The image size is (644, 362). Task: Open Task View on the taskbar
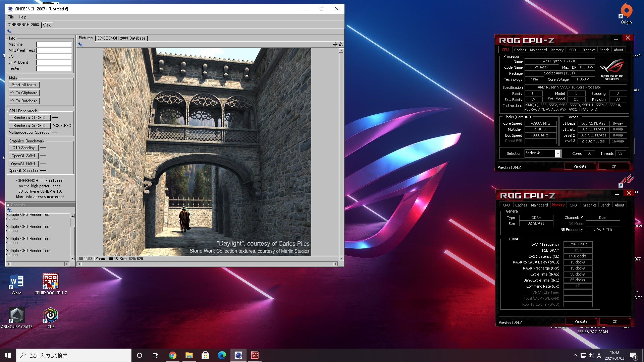point(156,355)
